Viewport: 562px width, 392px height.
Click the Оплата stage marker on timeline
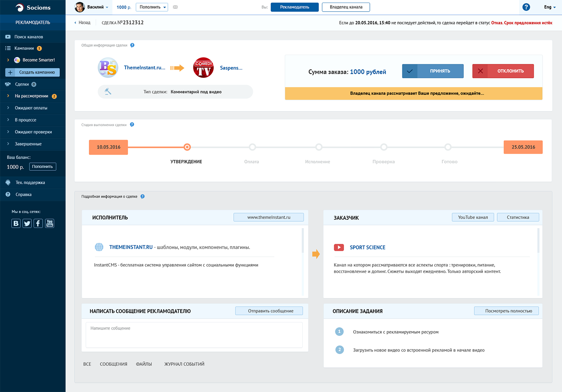click(253, 147)
